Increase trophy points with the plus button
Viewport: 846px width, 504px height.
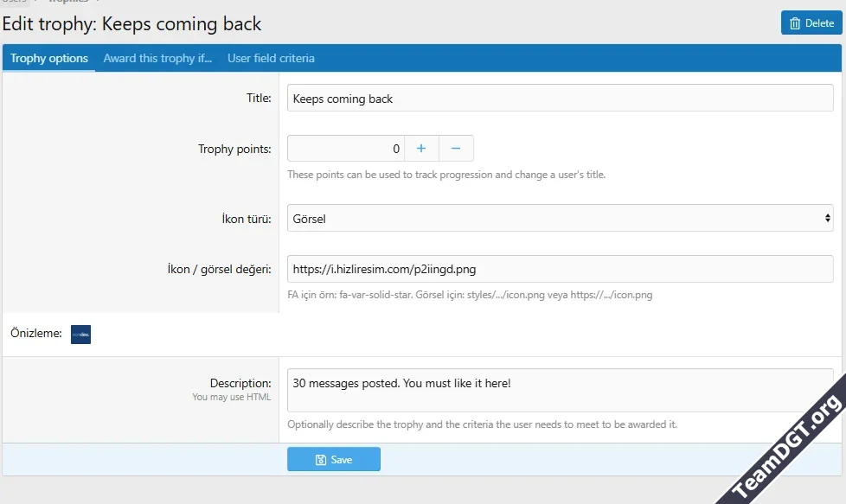coord(421,149)
